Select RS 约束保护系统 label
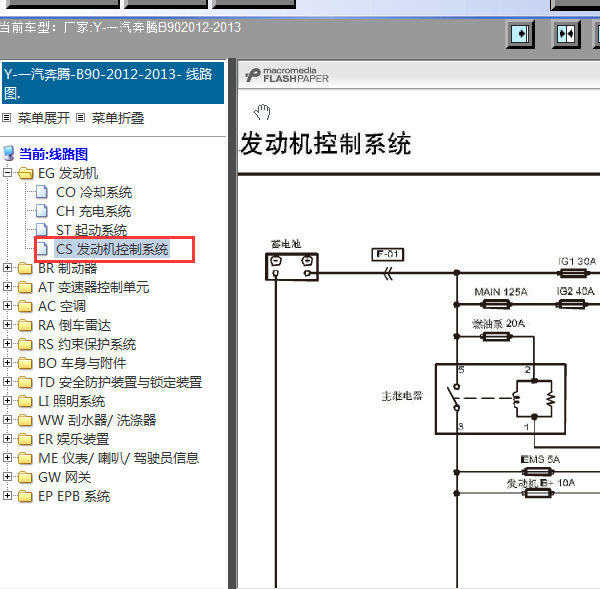600x589 pixels. 87,344
